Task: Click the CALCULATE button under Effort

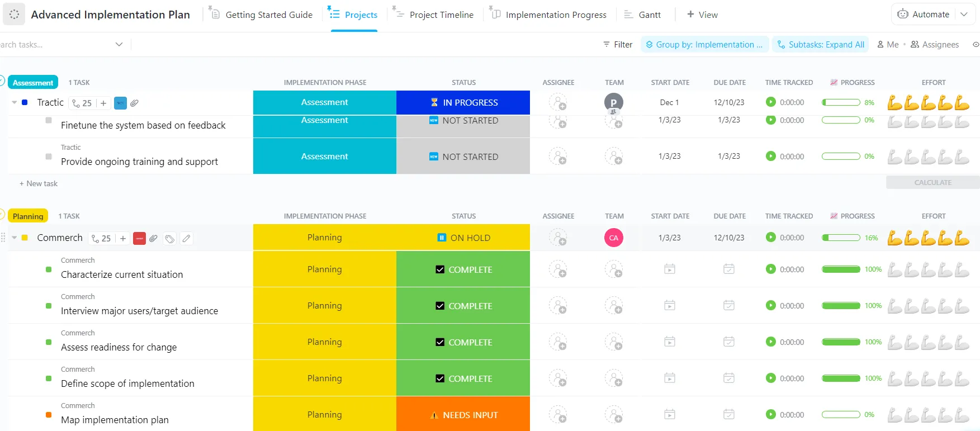Action: [932, 183]
